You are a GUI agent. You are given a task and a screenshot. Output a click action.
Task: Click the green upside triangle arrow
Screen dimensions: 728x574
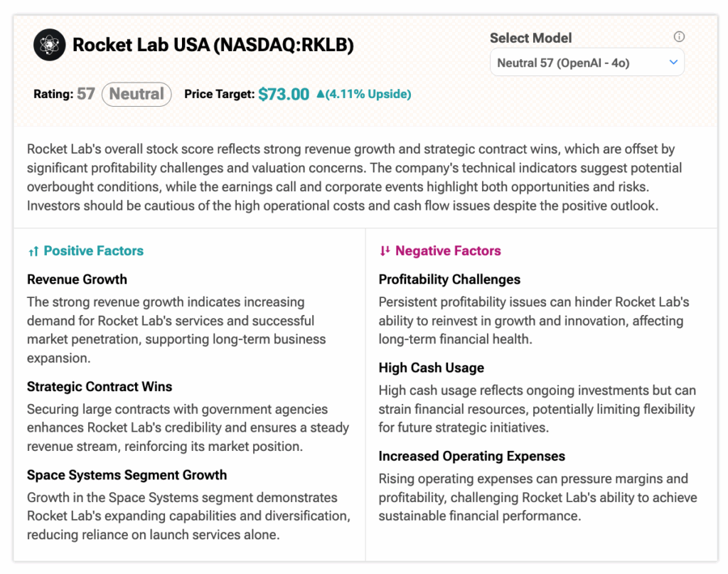(x=320, y=94)
